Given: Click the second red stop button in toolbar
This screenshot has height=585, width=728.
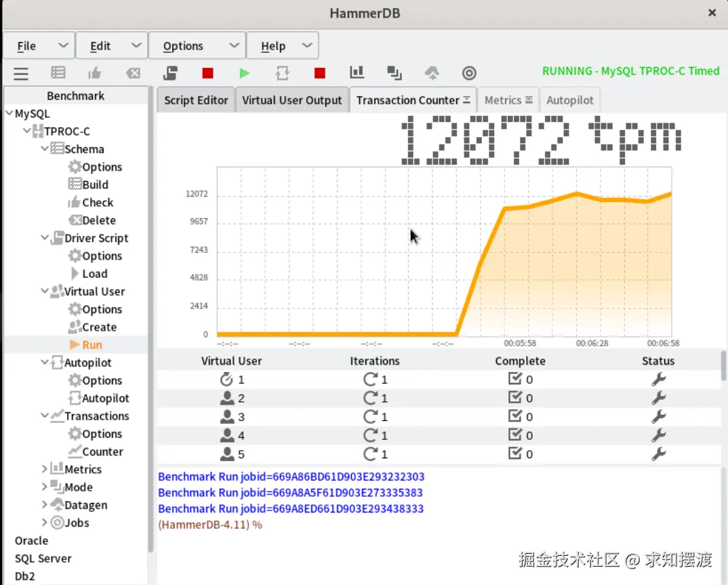Looking at the screenshot, I should coord(319,73).
